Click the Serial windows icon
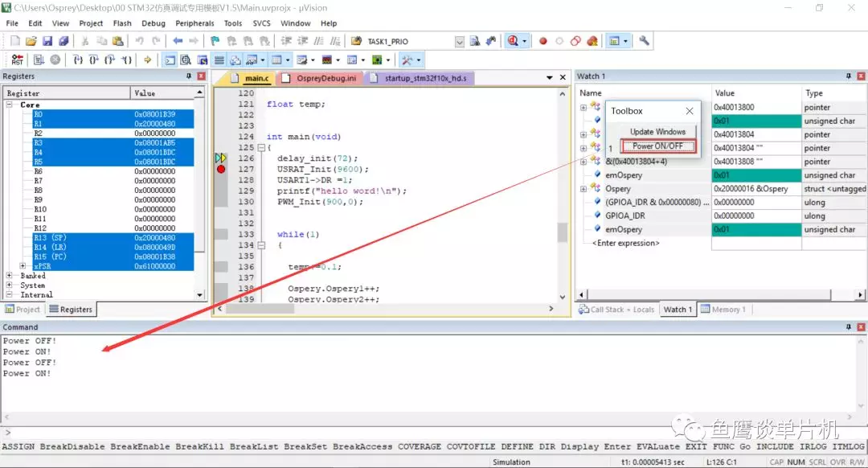The height and width of the screenshot is (468, 868). pos(301,60)
